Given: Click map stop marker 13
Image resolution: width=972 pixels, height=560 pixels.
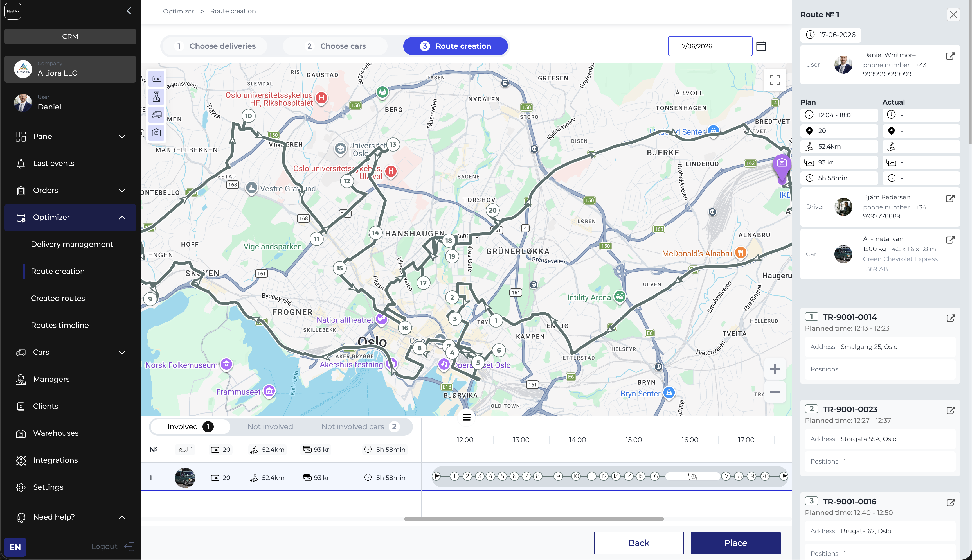Looking at the screenshot, I should coord(393,144).
